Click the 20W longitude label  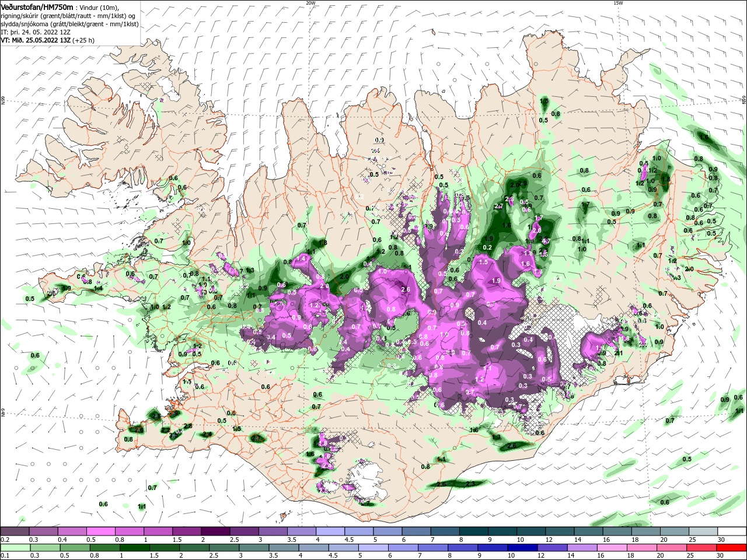[310, 3]
